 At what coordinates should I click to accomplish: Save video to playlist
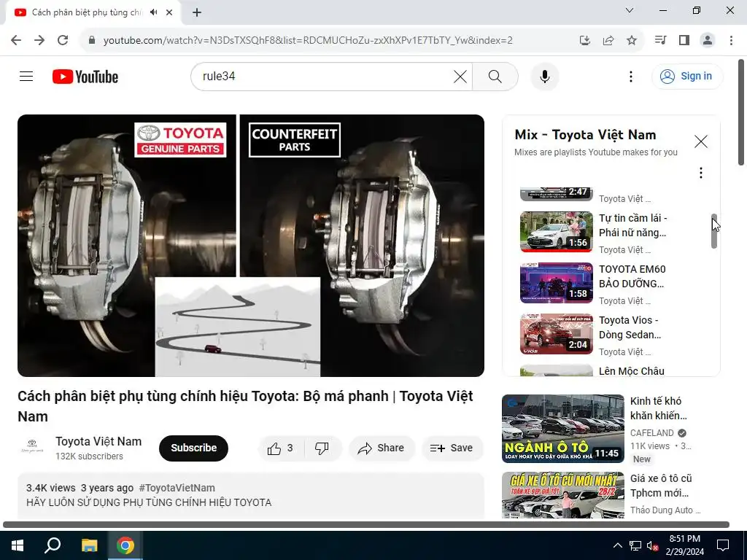(452, 448)
